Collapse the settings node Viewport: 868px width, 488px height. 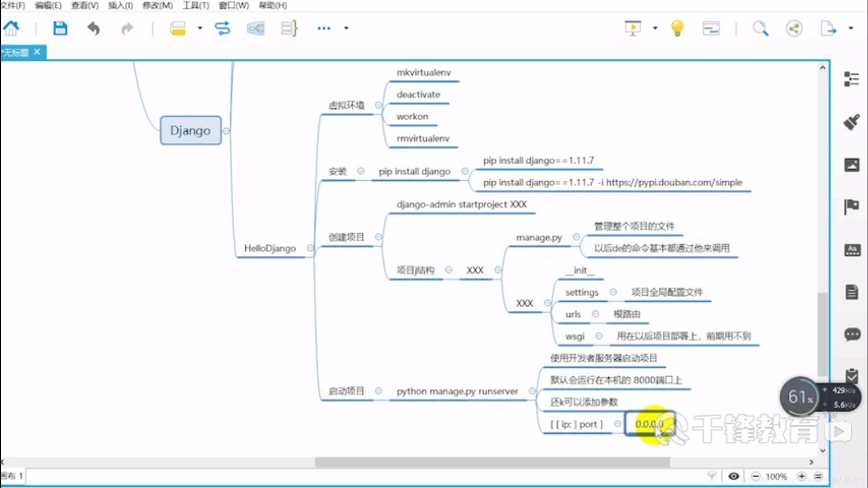click(613, 292)
